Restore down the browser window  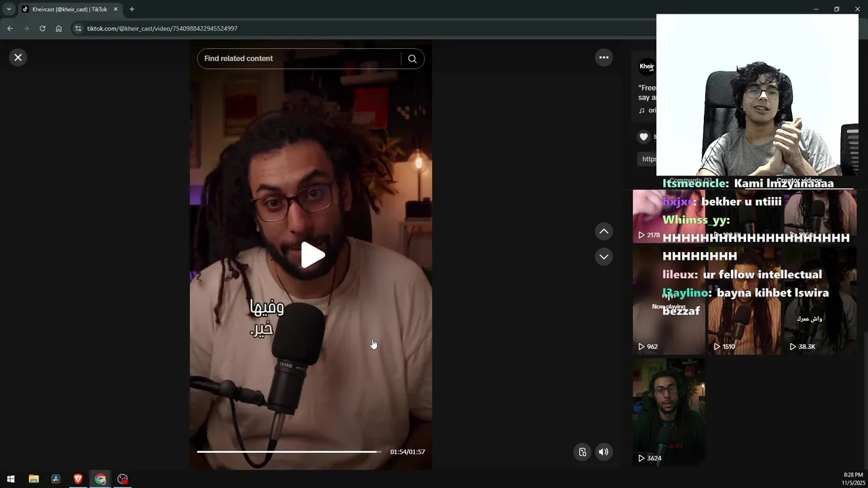point(837,9)
